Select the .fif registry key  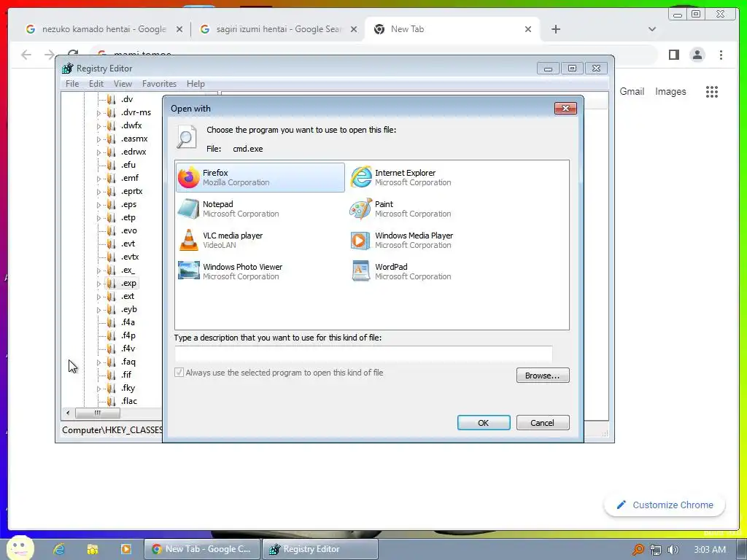coord(125,375)
